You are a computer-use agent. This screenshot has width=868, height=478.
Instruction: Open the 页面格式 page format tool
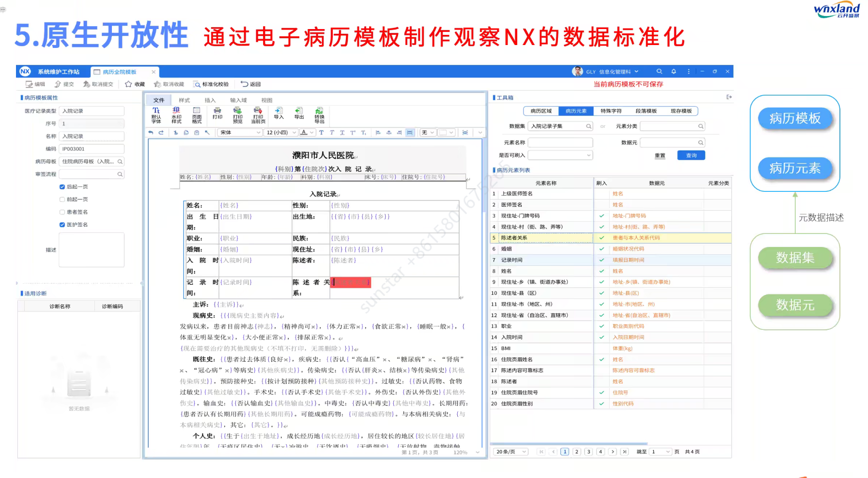click(197, 115)
